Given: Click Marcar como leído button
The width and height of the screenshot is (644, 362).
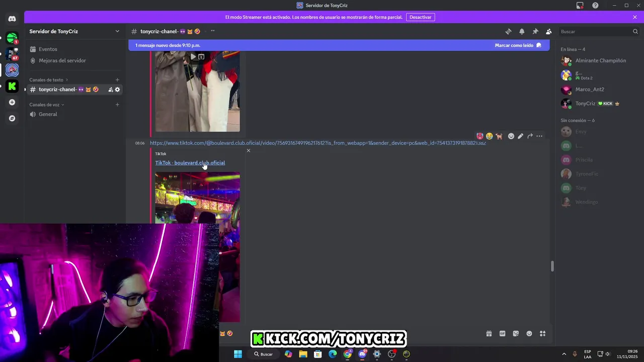Looking at the screenshot, I should tap(518, 45).
